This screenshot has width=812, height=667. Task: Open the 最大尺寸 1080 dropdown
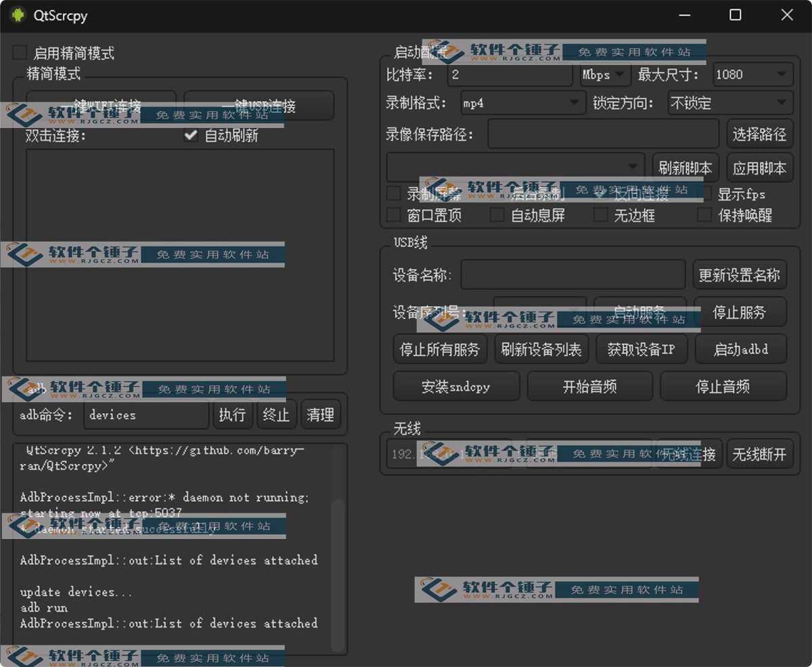(x=752, y=74)
